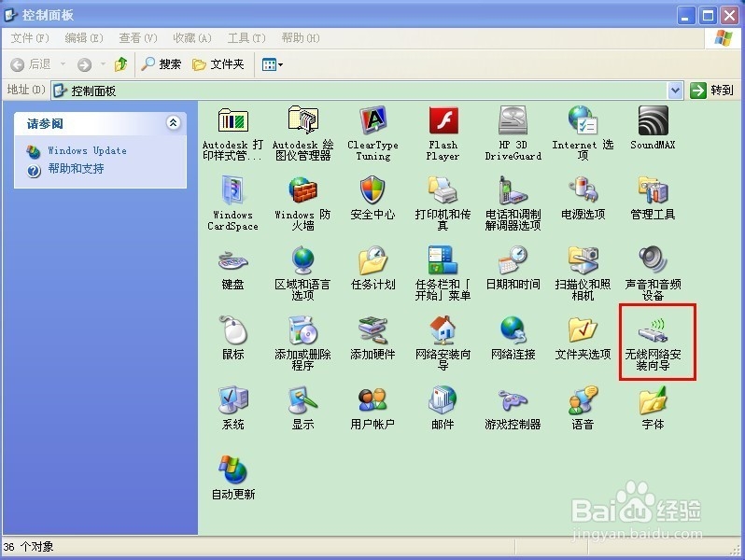Open 安全中心 shield icon
This screenshot has width=745, height=560.
click(x=373, y=190)
